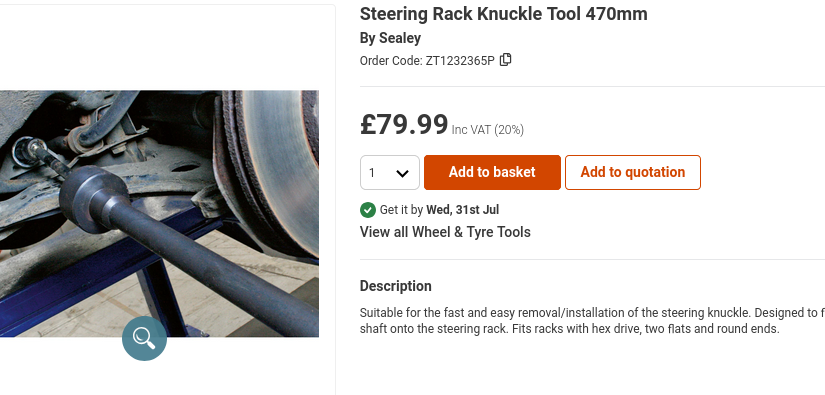Click the description paragraph about steering knuckle
Viewport: 825px width, 395px height.
[x=592, y=321]
